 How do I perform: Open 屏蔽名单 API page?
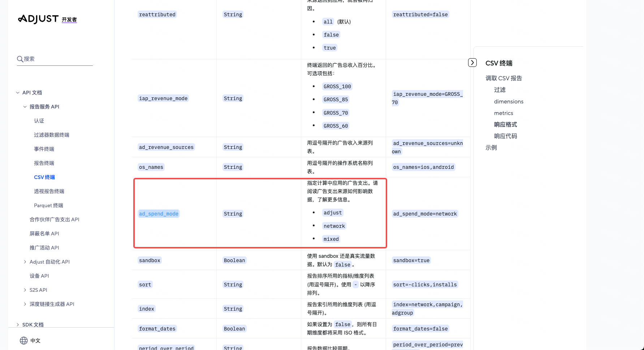pos(44,234)
